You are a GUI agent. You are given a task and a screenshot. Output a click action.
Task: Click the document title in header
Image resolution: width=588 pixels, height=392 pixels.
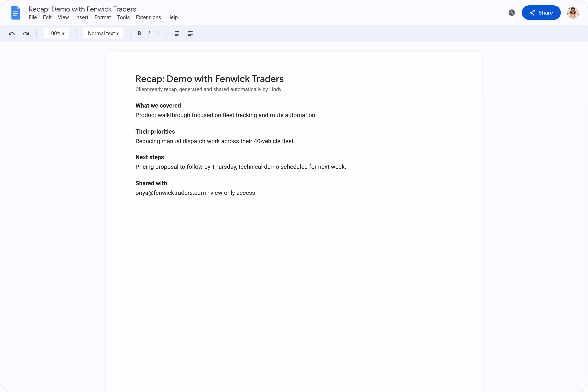click(x=82, y=9)
